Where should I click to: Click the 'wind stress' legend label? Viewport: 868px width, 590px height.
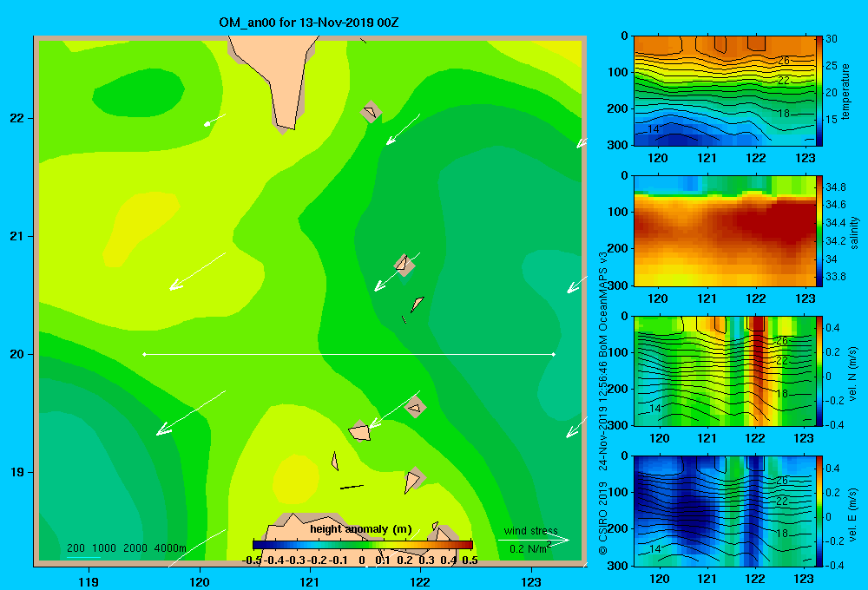pyautogui.click(x=531, y=530)
